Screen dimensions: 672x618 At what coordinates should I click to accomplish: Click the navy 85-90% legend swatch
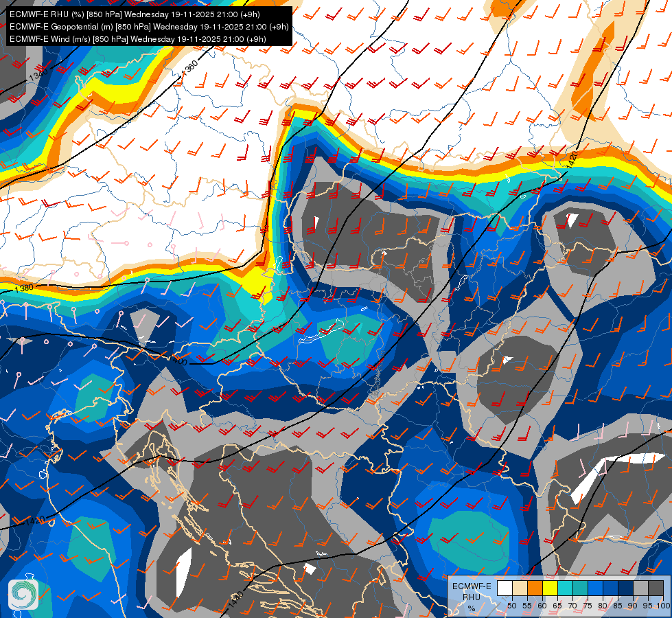coord(626,588)
